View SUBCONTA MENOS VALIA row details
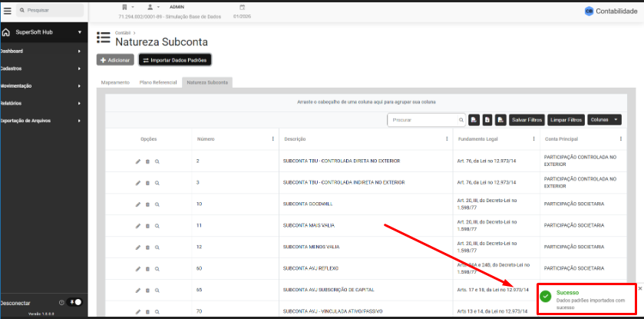The image size is (644, 319). pyautogui.click(x=157, y=247)
